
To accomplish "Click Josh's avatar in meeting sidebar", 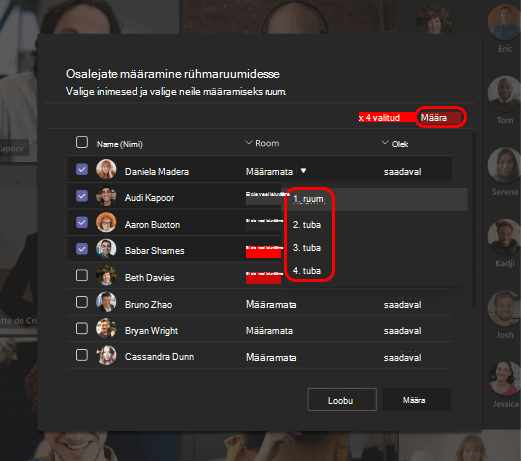I will coord(505,308).
